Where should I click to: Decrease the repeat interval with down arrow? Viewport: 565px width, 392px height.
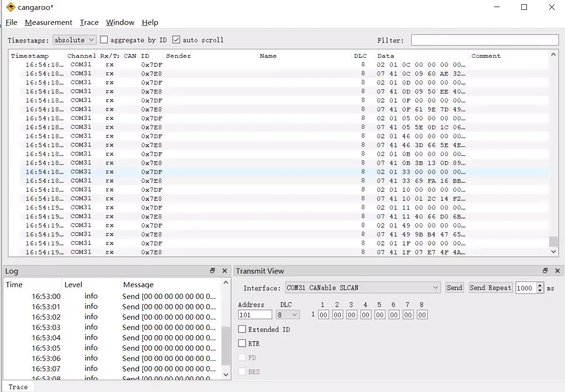point(540,290)
